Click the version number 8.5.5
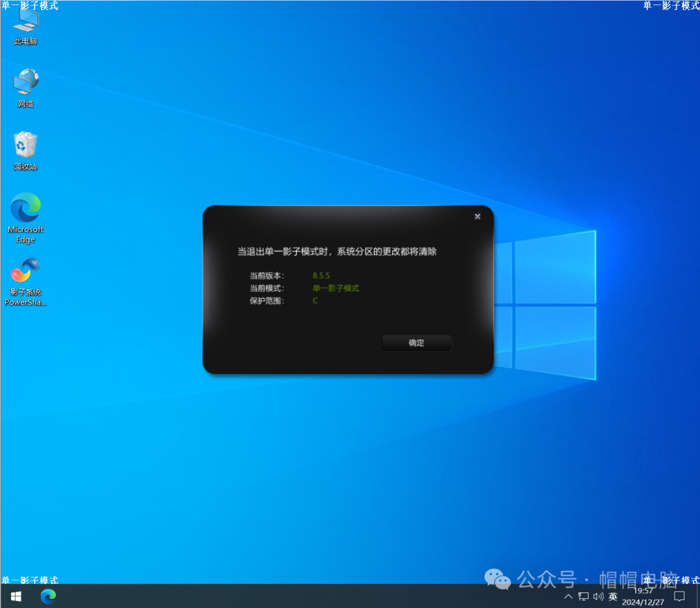Image resolution: width=700 pixels, height=608 pixels. [x=321, y=275]
